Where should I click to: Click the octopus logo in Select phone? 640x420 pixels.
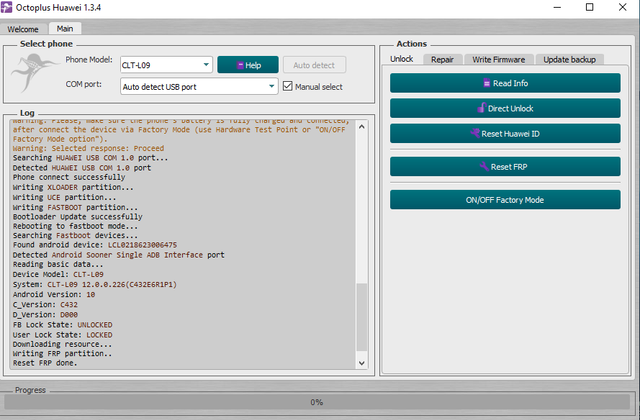pyautogui.click(x=34, y=73)
